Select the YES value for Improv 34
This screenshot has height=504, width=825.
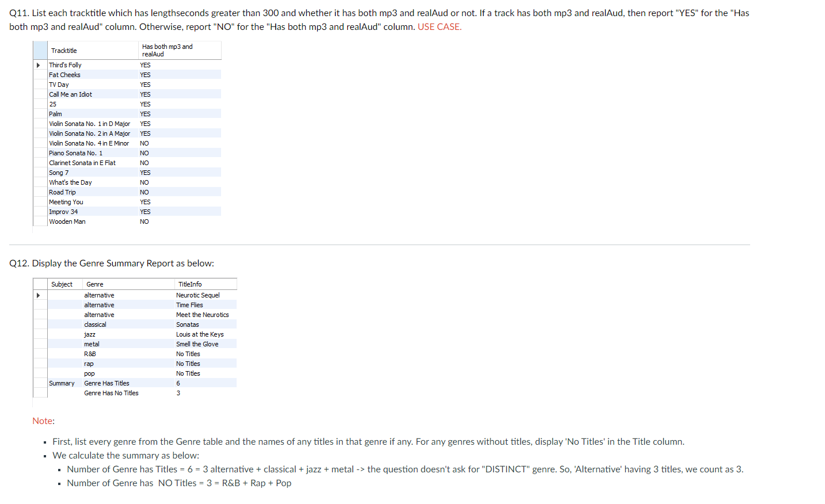(x=145, y=212)
